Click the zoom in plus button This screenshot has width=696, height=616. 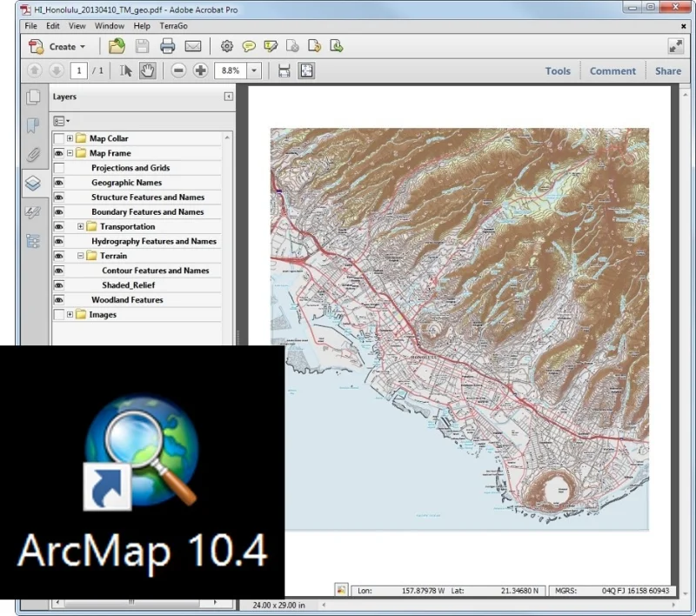[200, 70]
